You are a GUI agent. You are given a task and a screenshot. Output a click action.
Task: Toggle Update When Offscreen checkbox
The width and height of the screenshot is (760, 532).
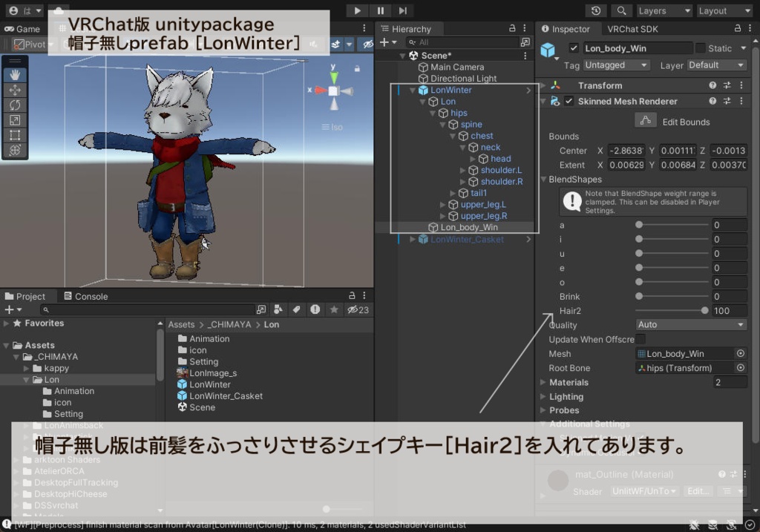(x=641, y=339)
